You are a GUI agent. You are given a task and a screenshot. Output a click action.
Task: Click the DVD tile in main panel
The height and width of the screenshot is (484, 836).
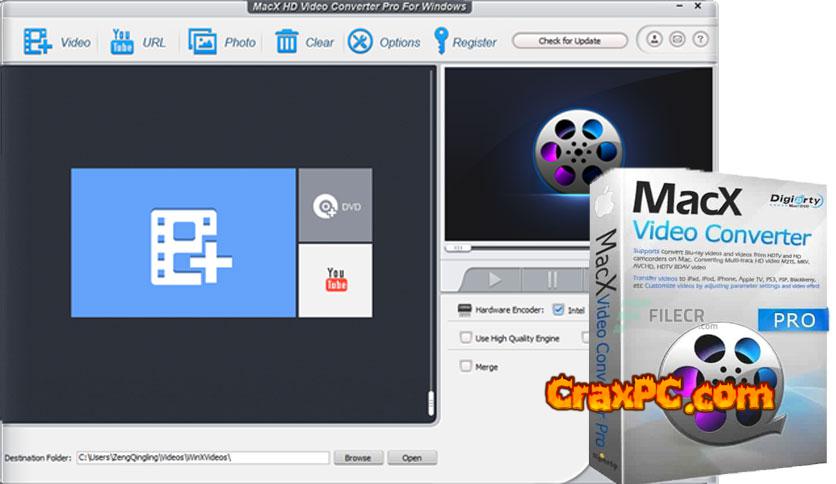click(x=335, y=205)
